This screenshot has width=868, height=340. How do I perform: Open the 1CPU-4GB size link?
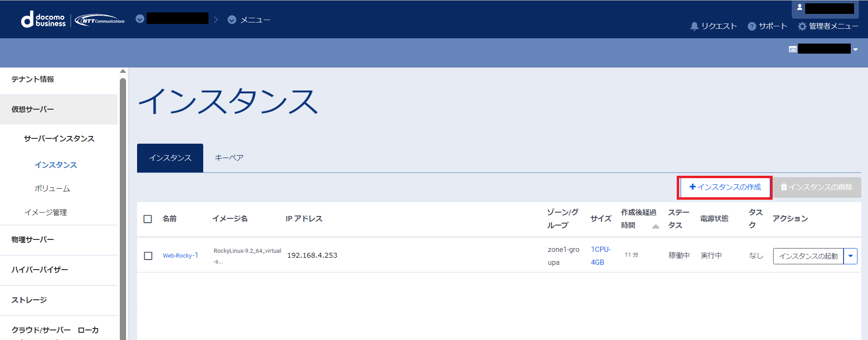tap(601, 256)
